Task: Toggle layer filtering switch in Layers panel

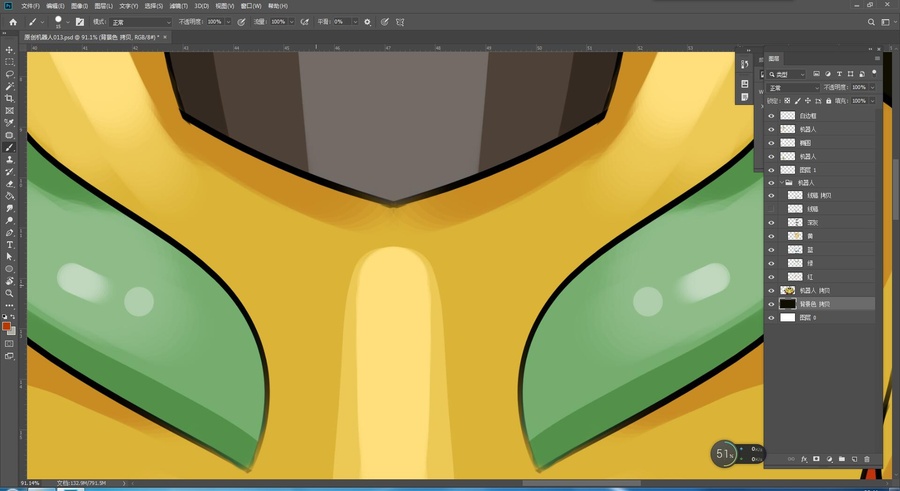Action: (874, 74)
